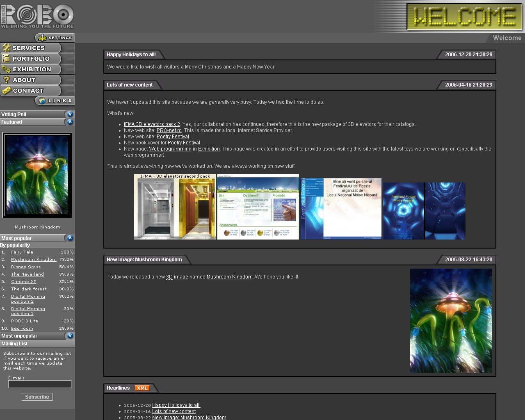Click the Fairy Tale link in popularity list
This screenshot has width=525, height=420.
(22, 252)
